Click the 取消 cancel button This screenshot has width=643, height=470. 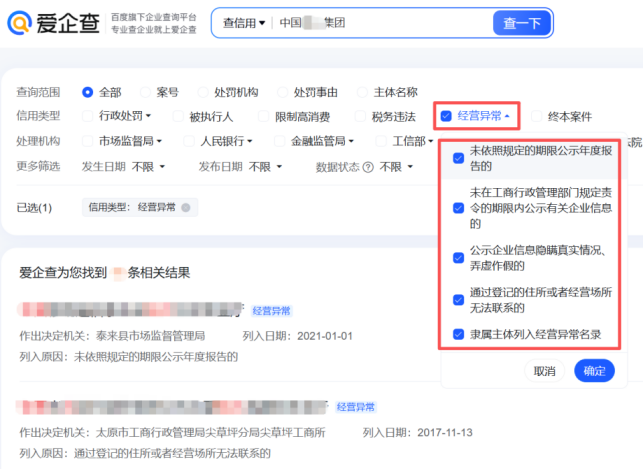pos(544,371)
